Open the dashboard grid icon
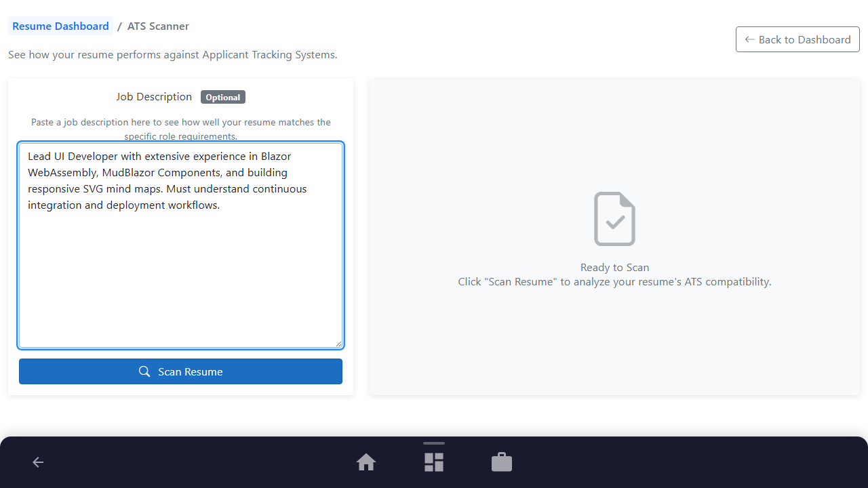 [x=434, y=462]
